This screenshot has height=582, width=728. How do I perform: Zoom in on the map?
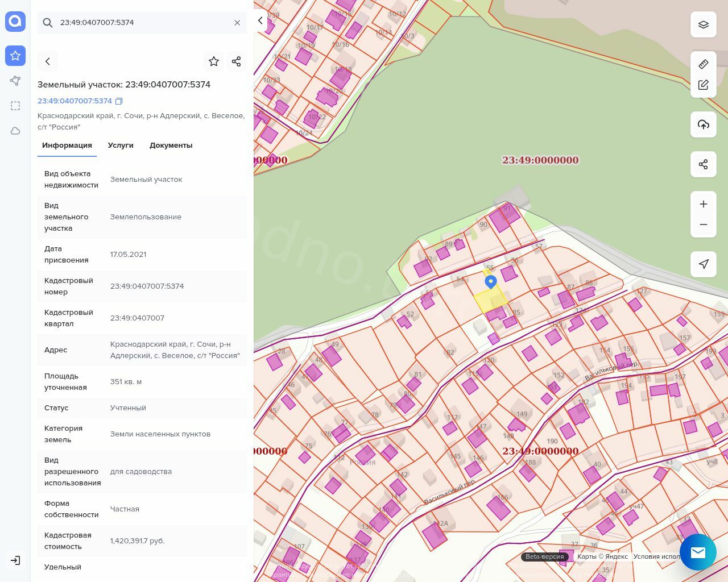click(x=704, y=204)
